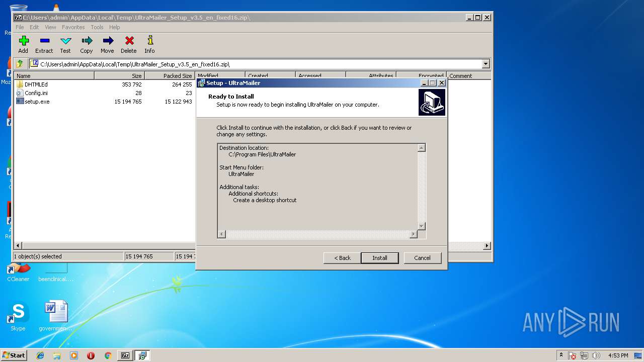
Task: Expand the address bar path dropdown
Action: (x=486, y=64)
